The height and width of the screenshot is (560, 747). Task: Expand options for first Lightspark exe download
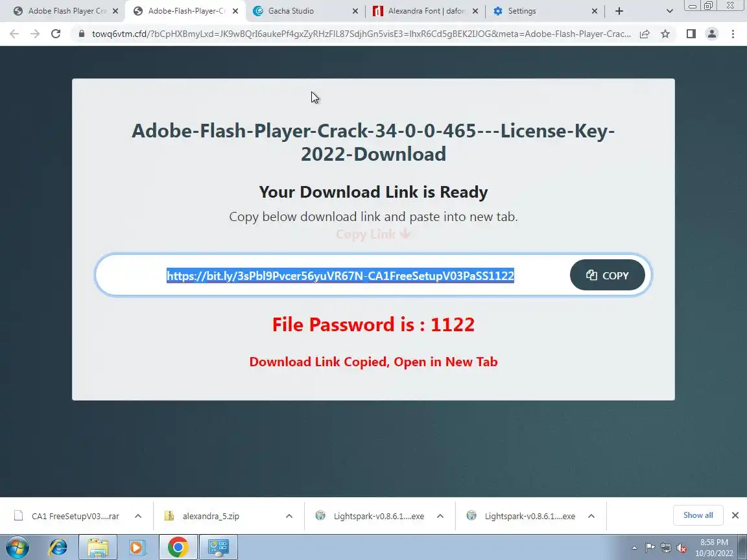pyautogui.click(x=440, y=516)
